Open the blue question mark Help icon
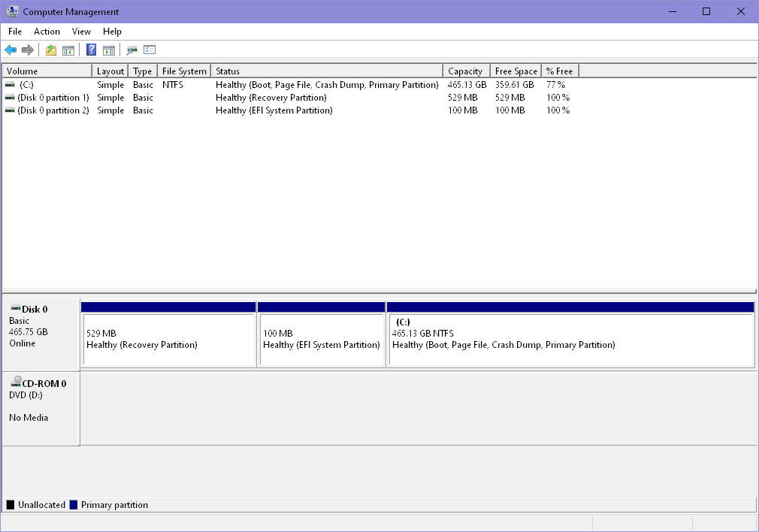 pos(91,50)
